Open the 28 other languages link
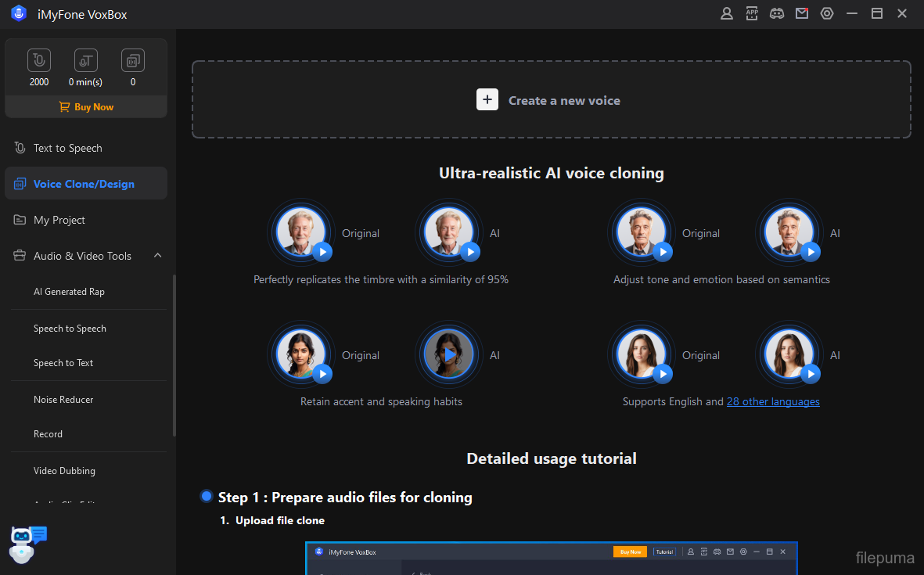Image resolution: width=924 pixels, height=575 pixels. point(773,401)
